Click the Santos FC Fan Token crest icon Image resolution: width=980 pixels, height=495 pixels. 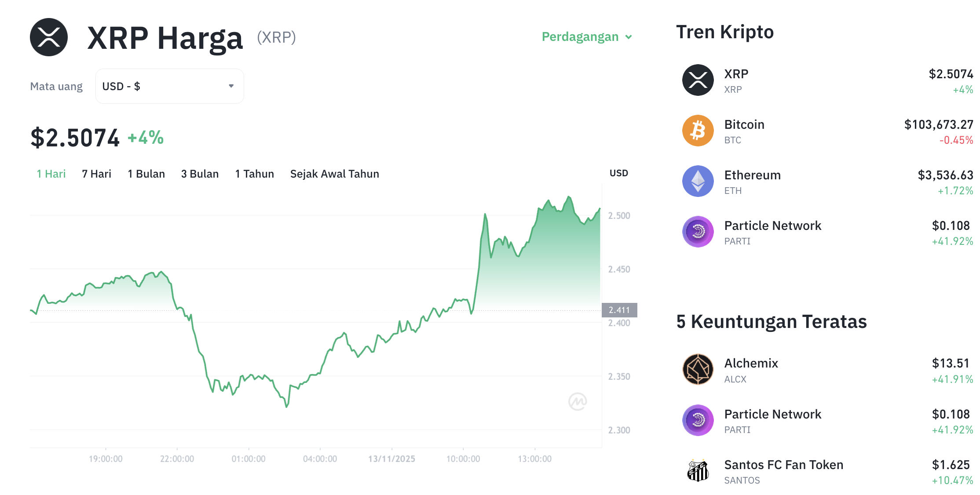point(697,471)
